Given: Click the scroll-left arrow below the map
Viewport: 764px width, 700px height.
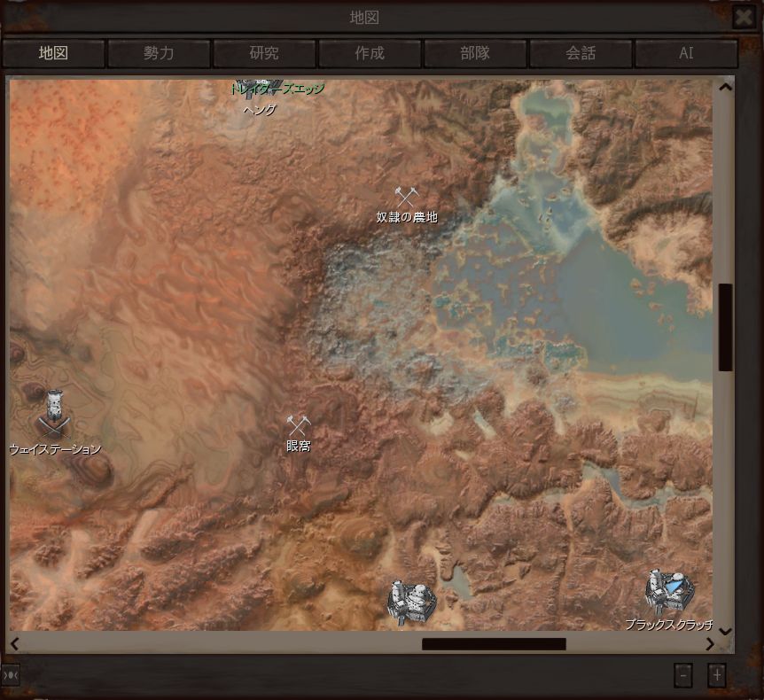Looking at the screenshot, I should coord(14,644).
